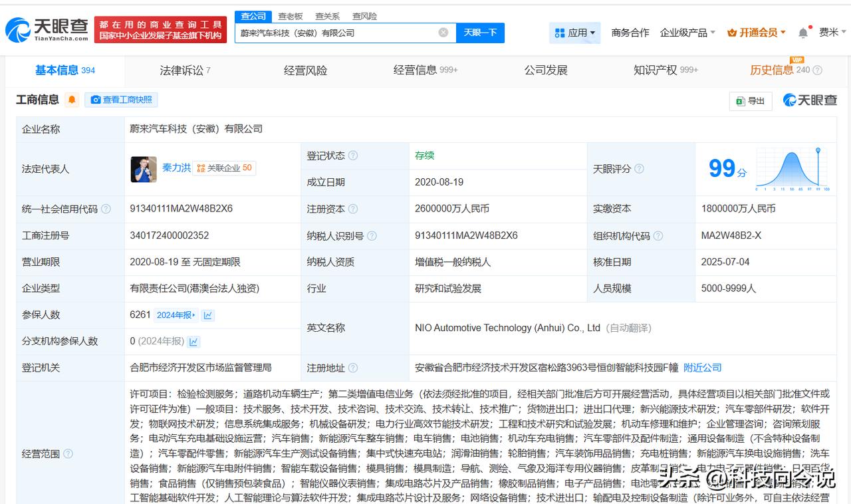Click the help icon next to 组织机构代码

click(658, 235)
